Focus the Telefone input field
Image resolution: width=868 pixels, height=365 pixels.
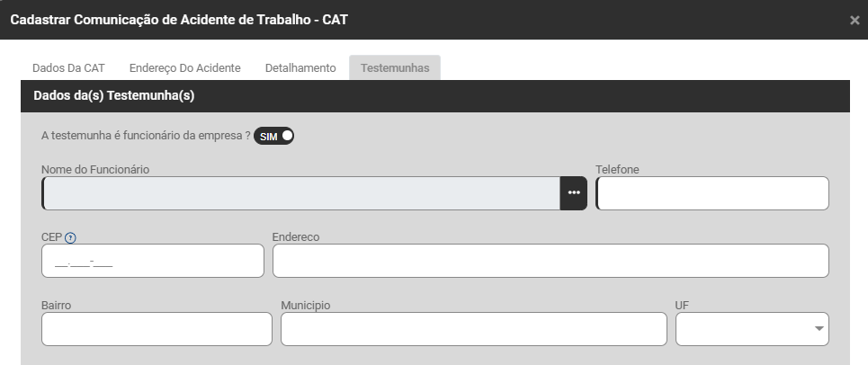tap(711, 193)
